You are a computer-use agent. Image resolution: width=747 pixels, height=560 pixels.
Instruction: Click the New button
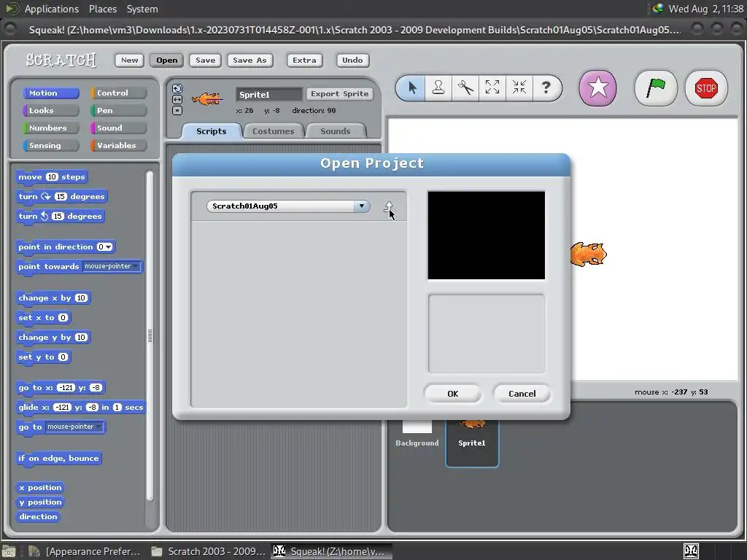[129, 60]
